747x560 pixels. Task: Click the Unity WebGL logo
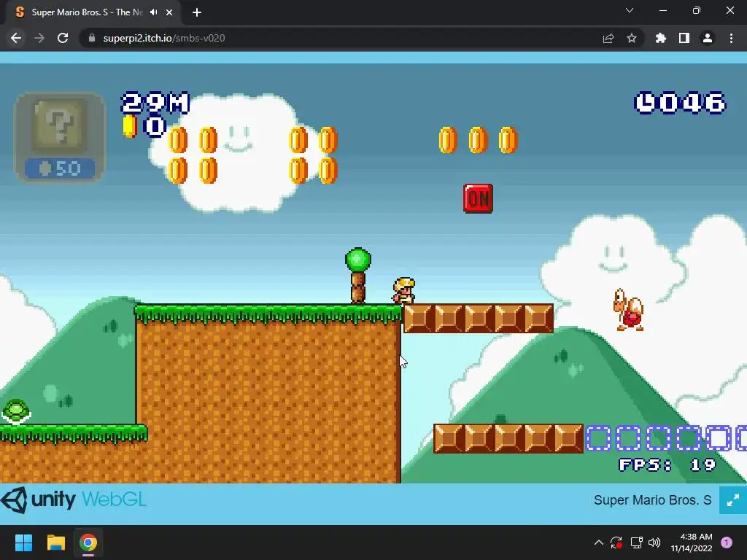[74, 500]
